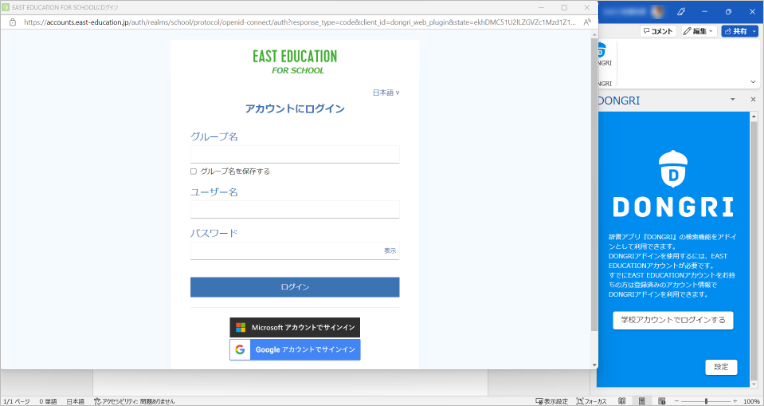Open display settings in Word status bar
This screenshot has height=406, width=764.
pyautogui.click(x=552, y=402)
